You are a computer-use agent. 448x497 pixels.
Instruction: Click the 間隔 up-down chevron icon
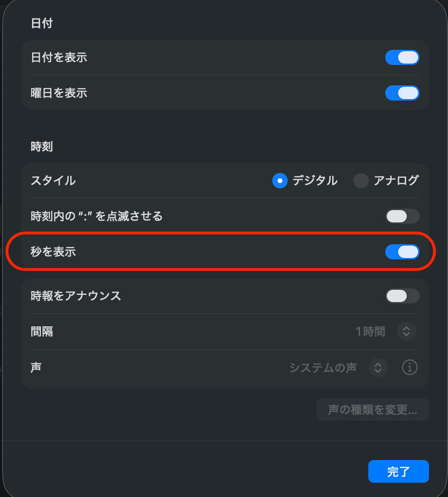406,331
